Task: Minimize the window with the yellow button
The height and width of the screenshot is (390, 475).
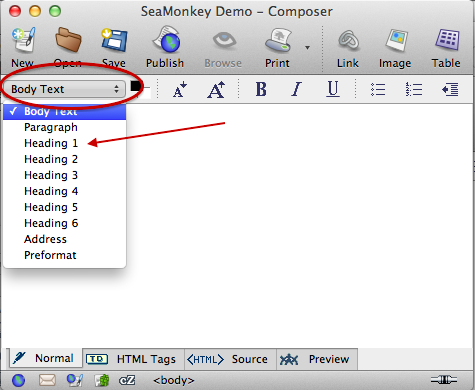Action: (x=35, y=11)
